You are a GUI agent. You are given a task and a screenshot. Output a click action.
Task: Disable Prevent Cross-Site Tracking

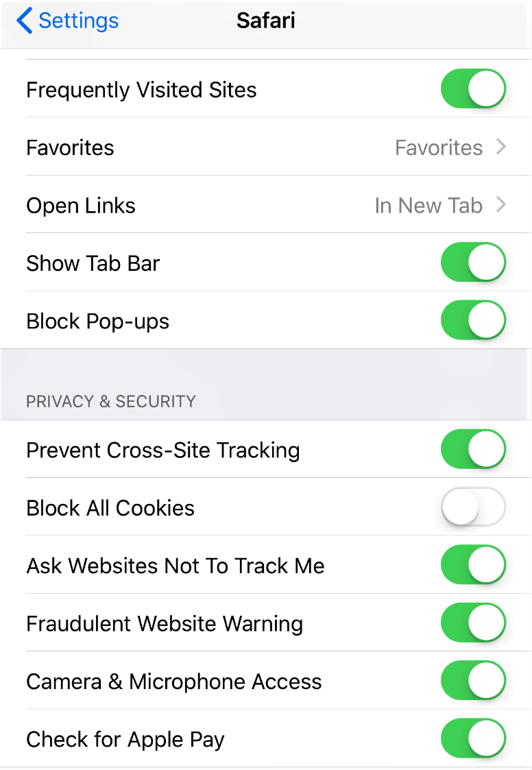(473, 450)
